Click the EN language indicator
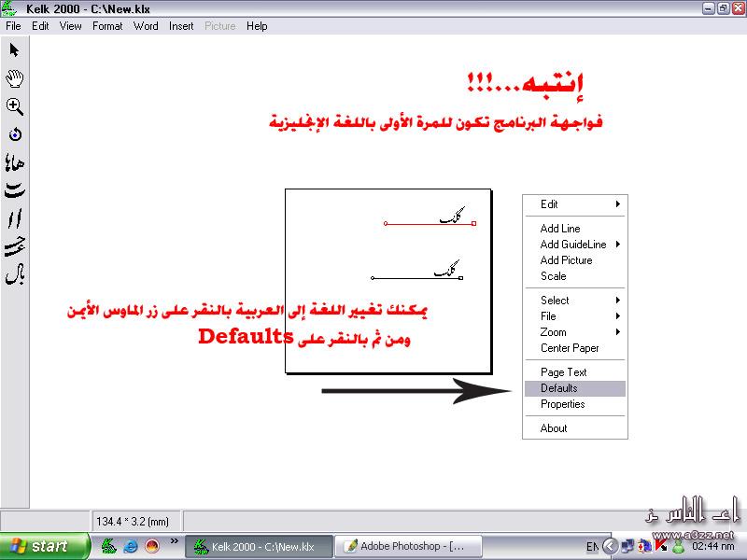 point(592,546)
